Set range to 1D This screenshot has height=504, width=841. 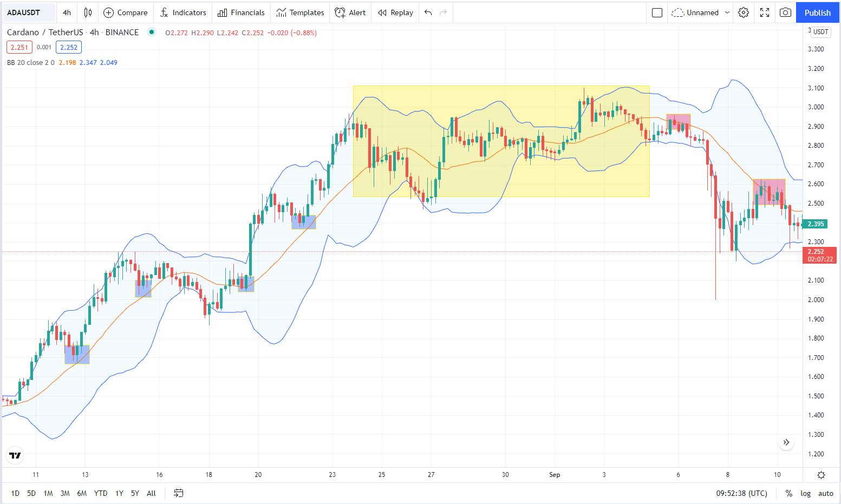pos(15,493)
